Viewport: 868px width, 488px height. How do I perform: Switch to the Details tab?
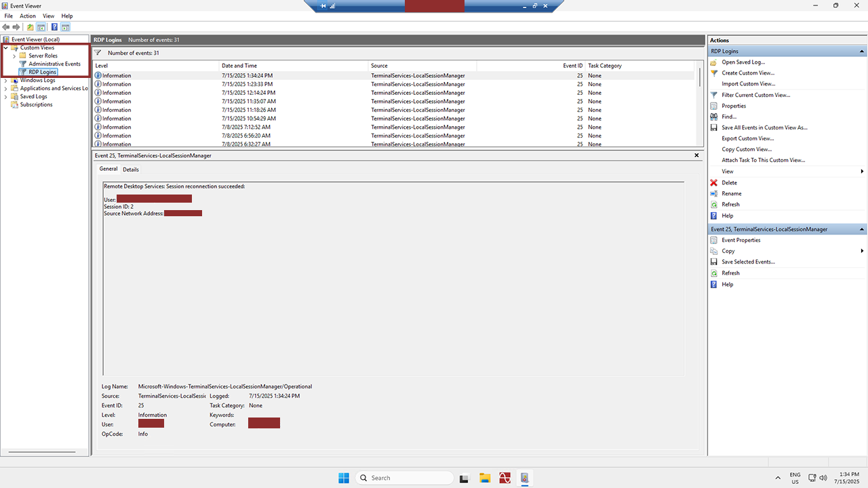click(131, 169)
